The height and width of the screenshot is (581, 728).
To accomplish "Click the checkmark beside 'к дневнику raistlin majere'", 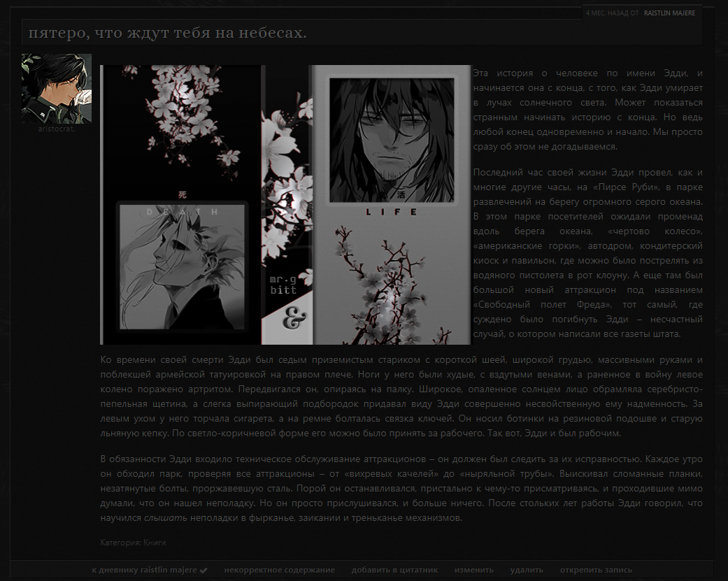I will pos(204,571).
